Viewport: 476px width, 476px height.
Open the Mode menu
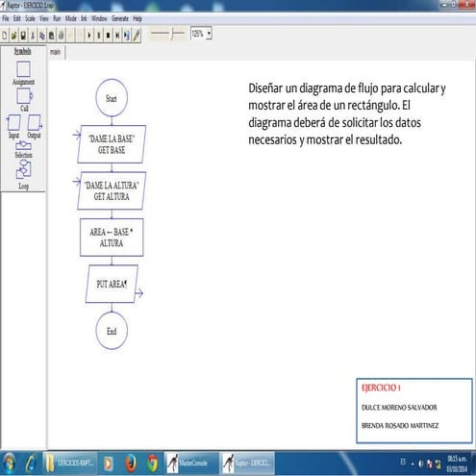(71, 18)
